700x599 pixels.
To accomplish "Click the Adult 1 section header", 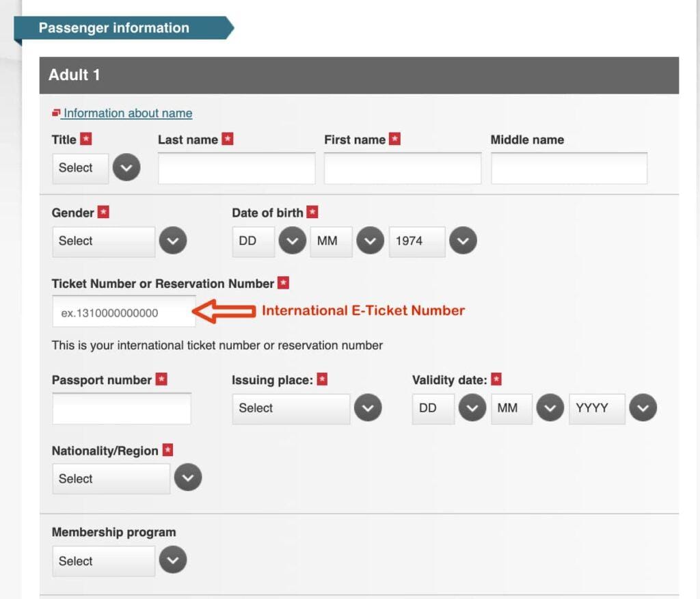I will click(x=359, y=75).
